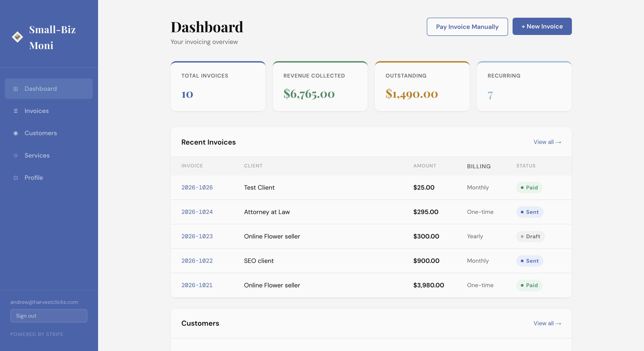The width and height of the screenshot is (644, 351).
Task: Click the Small-Biz Moni brand title
Action: [x=52, y=37]
